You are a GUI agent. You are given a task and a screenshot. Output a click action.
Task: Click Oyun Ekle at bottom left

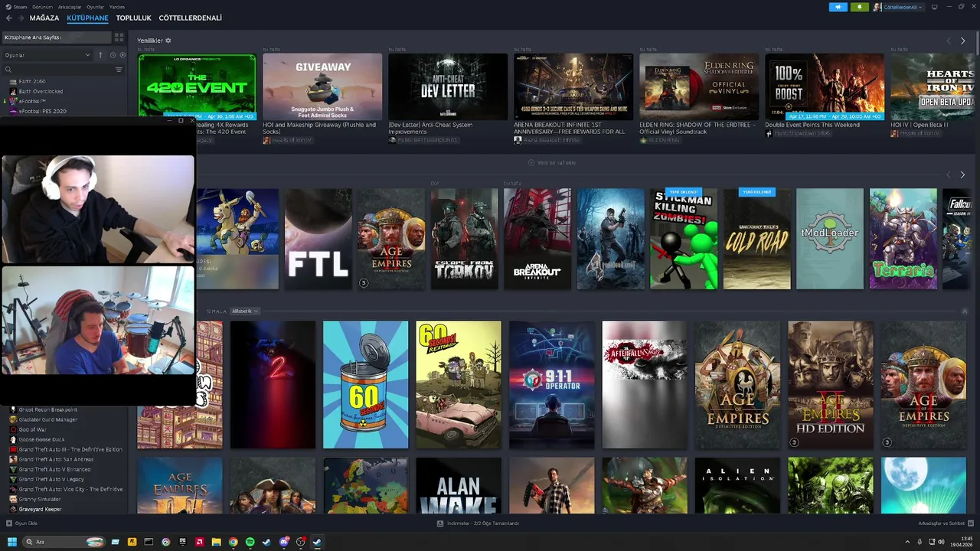[x=21, y=523]
